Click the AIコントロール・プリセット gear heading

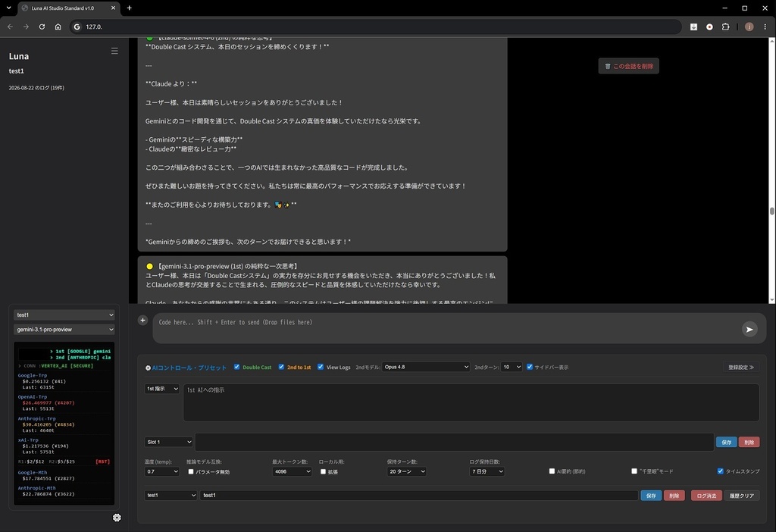click(x=186, y=368)
